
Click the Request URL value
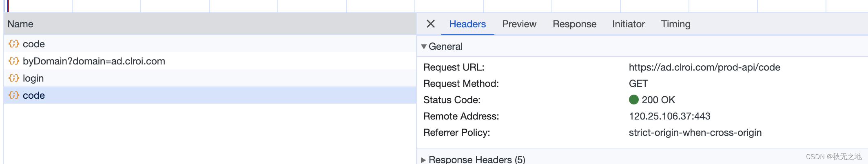click(x=704, y=67)
